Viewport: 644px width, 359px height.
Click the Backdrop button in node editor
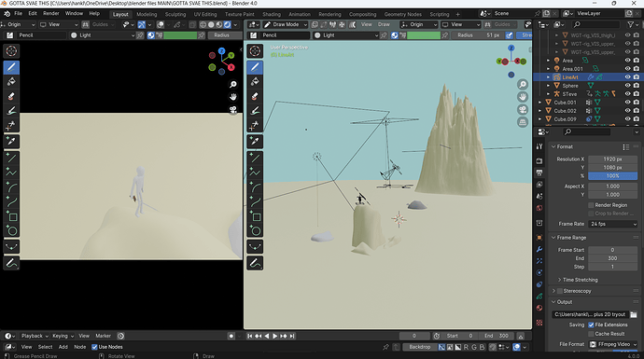419,347
